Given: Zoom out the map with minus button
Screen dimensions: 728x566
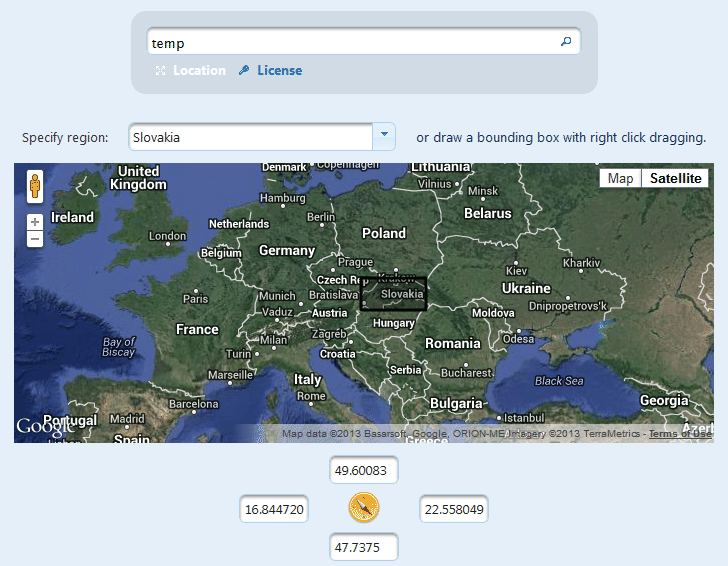Looking at the screenshot, I should [35, 239].
